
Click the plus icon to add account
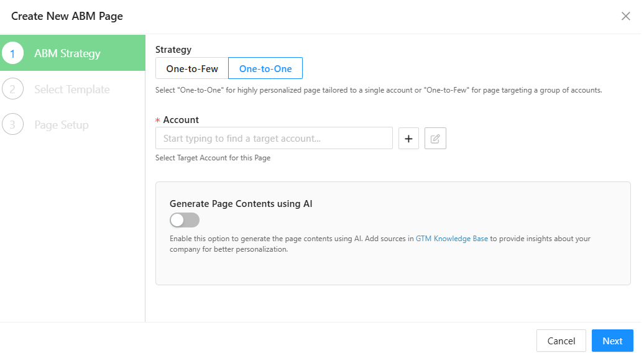coord(408,139)
